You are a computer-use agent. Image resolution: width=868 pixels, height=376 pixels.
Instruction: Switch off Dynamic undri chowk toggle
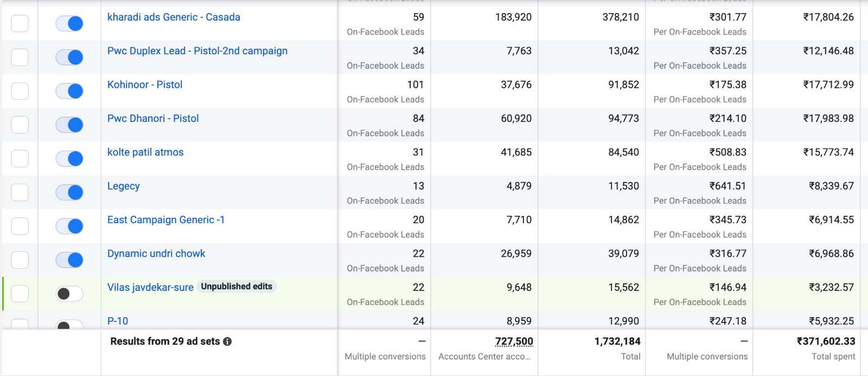coord(69,260)
